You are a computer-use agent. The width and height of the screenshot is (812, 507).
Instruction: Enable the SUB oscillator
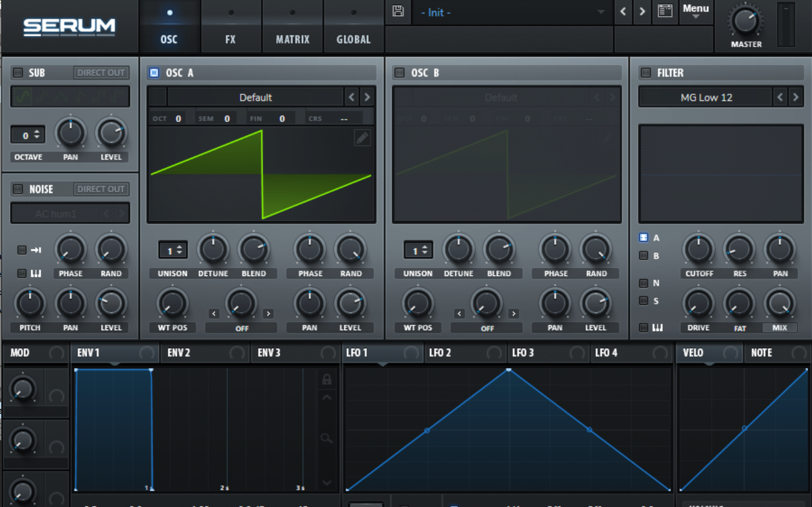click(x=17, y=73)
